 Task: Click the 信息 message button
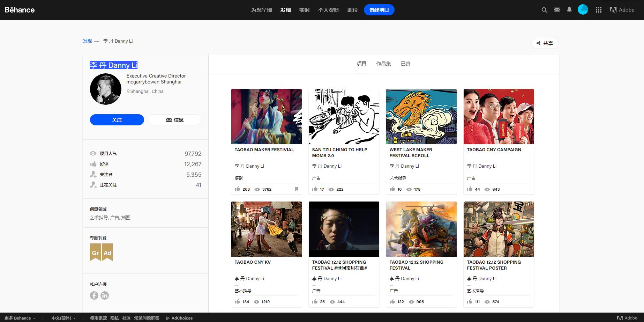click(x=174, y=120)
